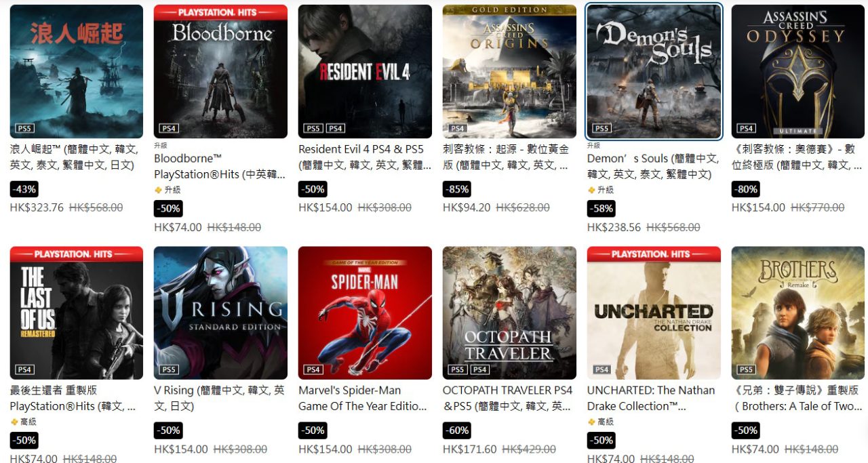Open Assassin's Creed Odyssey cover art
The height and width of the screenshot is (463, 868).
pyautogui.click(x=798, y=71)
